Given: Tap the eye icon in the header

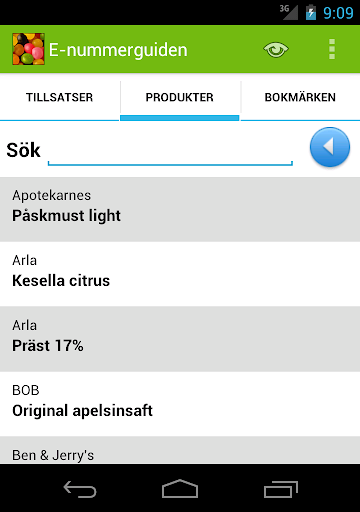Looking at the screenshot, I should (276, 50).
